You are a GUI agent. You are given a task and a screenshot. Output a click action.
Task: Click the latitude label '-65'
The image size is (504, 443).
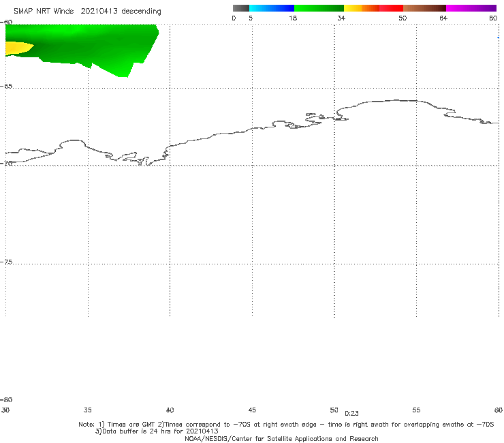click(6, 87)
